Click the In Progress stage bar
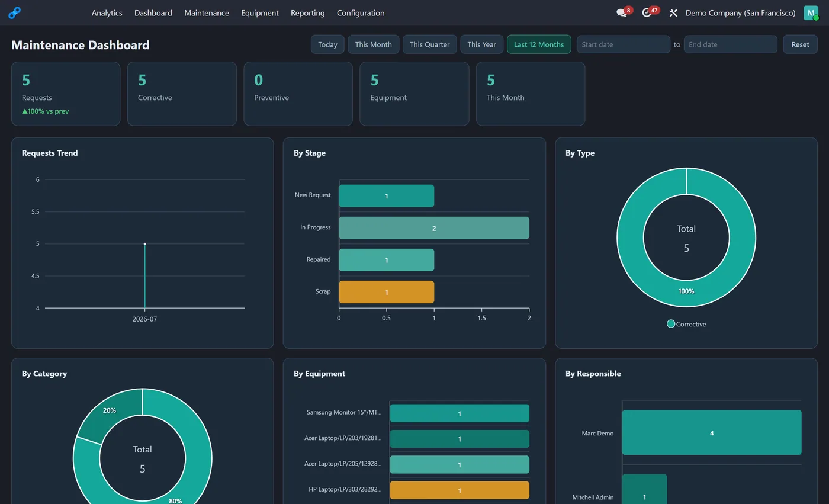 pos(434,228)
